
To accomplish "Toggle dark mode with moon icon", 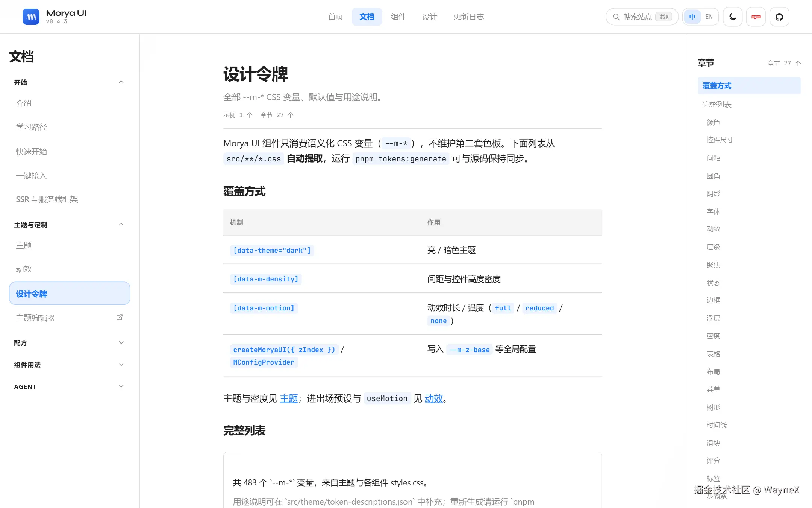I will click(x=733, y=17).
